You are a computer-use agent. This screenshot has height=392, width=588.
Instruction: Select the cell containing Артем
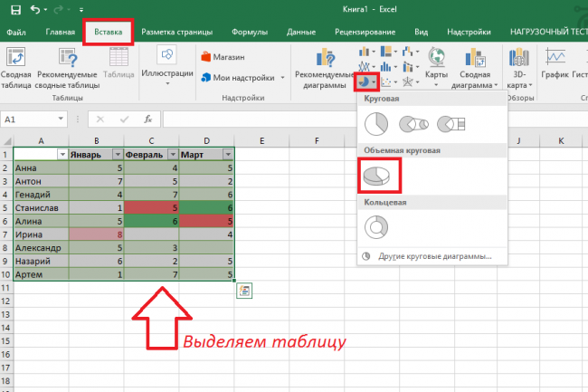(x=42, y=274)
